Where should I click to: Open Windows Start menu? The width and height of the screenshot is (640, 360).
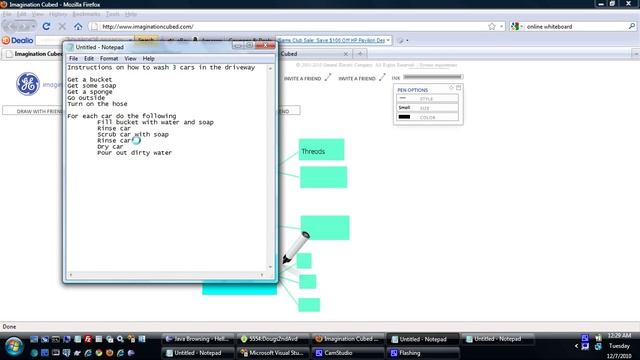click(13, 347)
